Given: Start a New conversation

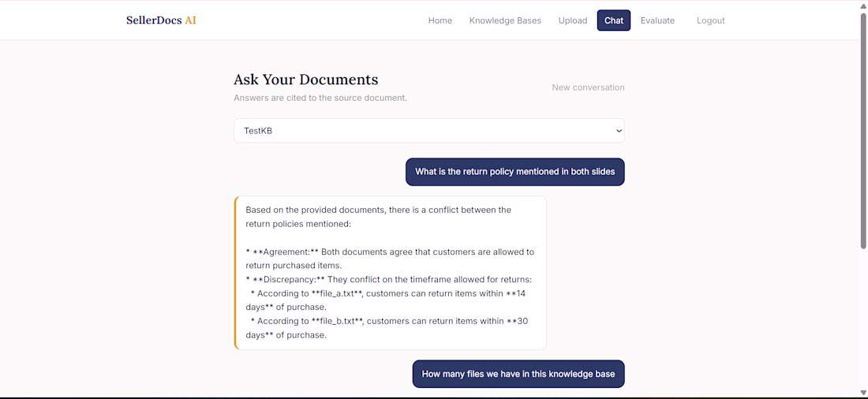Looking at the screenshot, I should [x=588, y=88].
